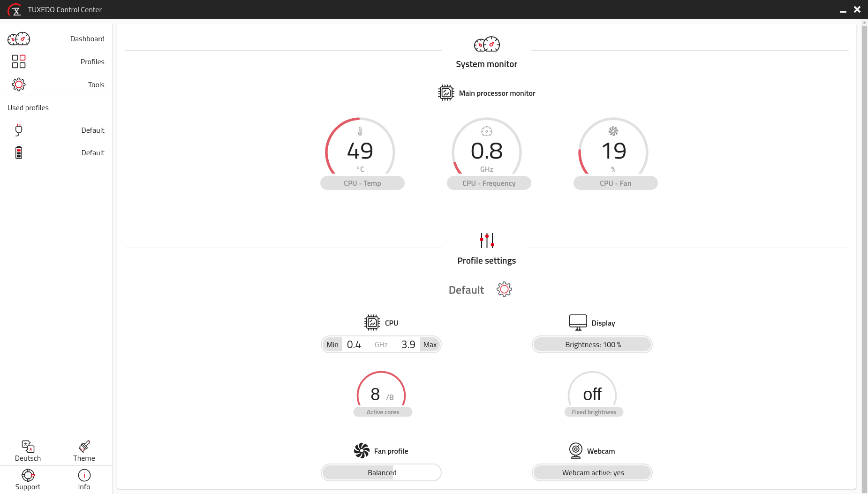This screenshot has width=868, height=494.
Task: Click the Profile settings heading text
Action: point(487,260)
